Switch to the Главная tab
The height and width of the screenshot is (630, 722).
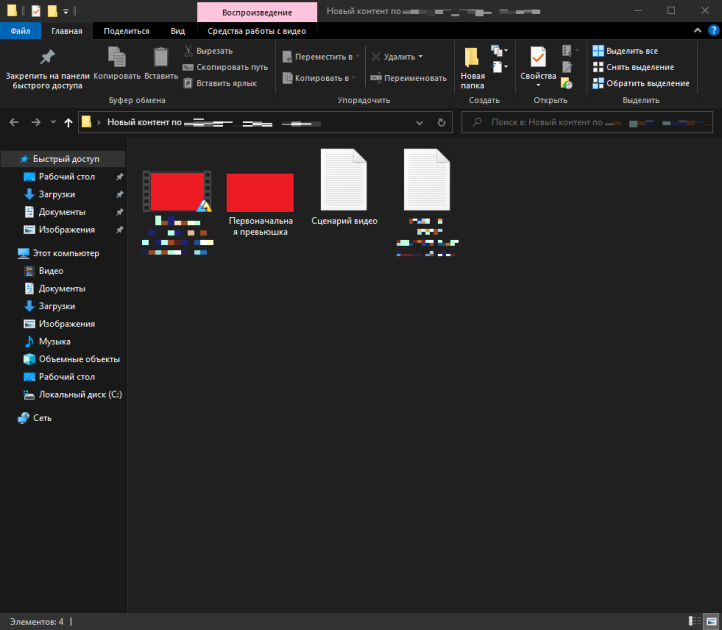pos(67,31)
